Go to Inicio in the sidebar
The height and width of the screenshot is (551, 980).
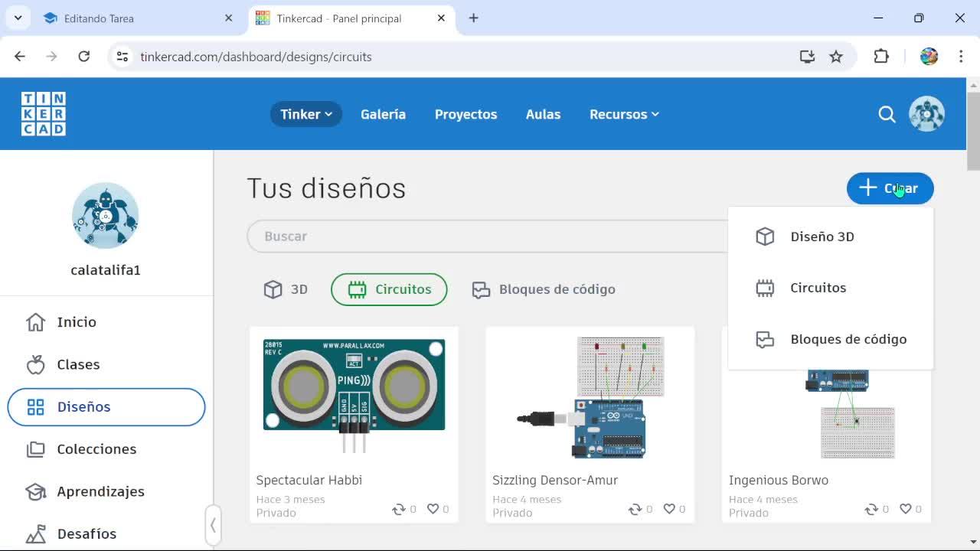[x=106, y=322]
